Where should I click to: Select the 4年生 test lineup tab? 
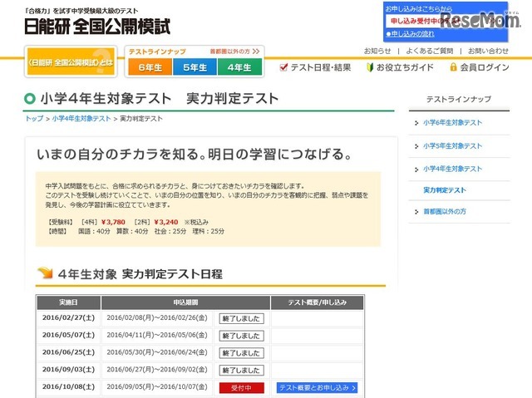[x=239, y=67]
